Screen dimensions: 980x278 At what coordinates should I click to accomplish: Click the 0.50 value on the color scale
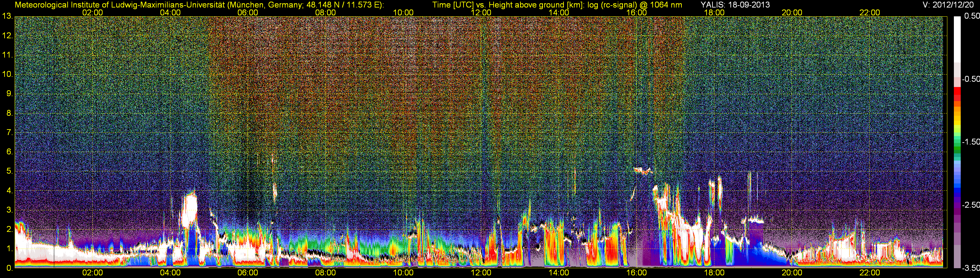[972, 16]
